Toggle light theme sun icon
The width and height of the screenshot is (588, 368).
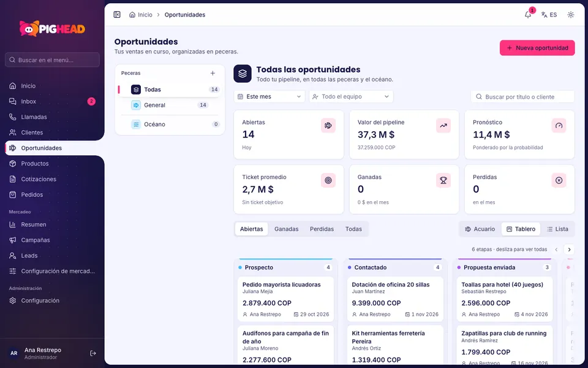point(571,15)
